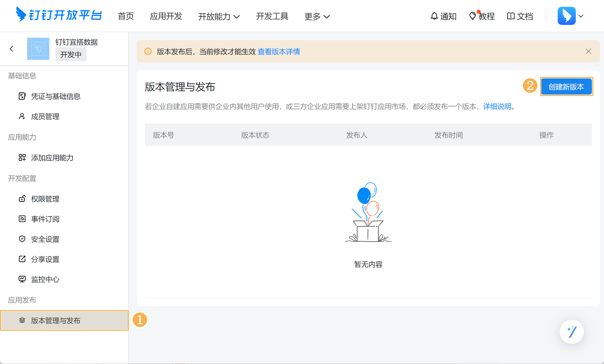Open the 详细说明 link
This screenshot has width=604, height=364.
(x=497, y=107)
